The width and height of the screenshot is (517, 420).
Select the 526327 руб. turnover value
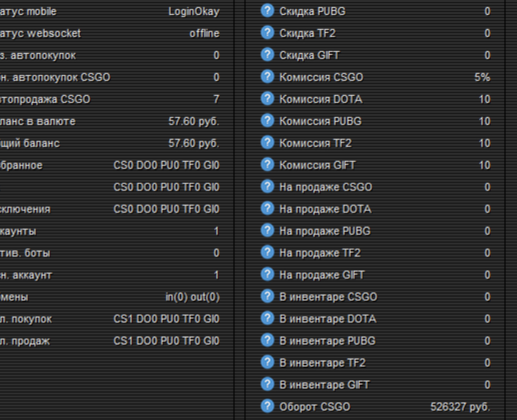point(460,407)
